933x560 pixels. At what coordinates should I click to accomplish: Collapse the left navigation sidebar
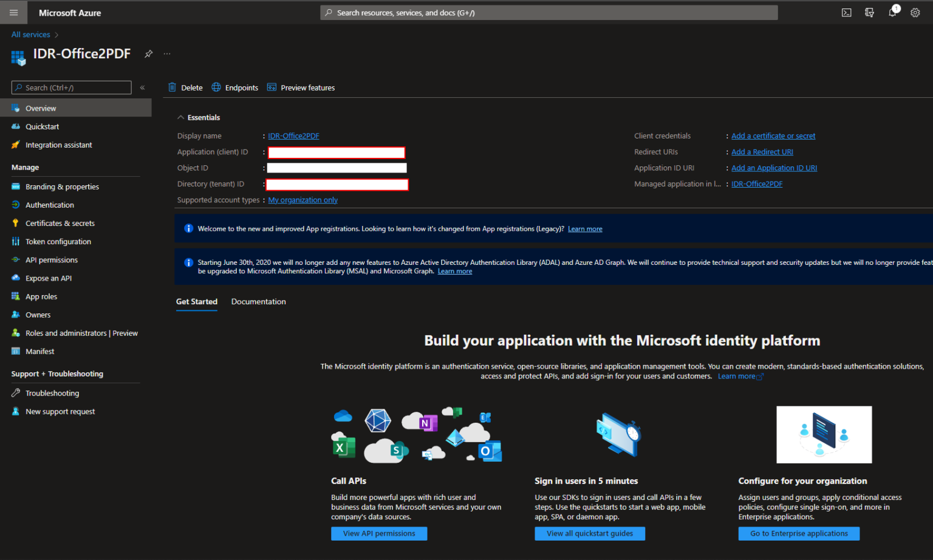click(142, 87)
